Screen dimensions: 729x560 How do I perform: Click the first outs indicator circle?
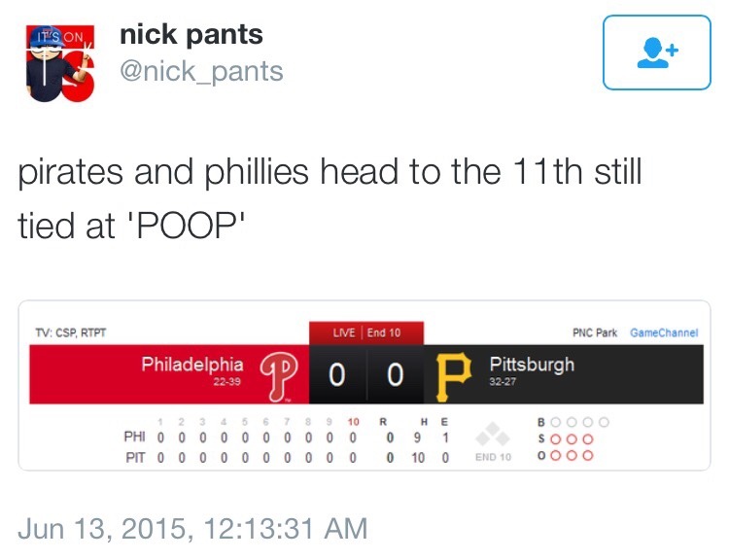tap(558, 455)
